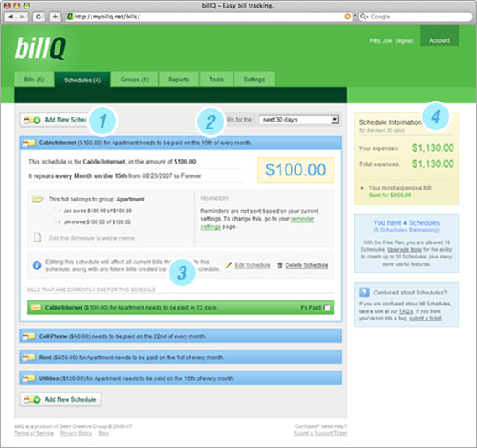Click the site favicon in the address bar
477x448 pixels.
tap(70, 17)
